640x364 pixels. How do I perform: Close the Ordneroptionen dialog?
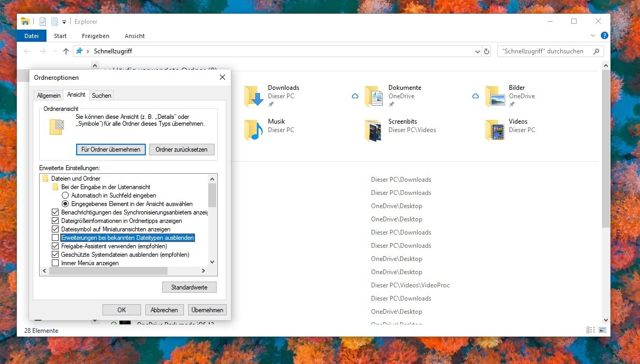pos(222,77)
